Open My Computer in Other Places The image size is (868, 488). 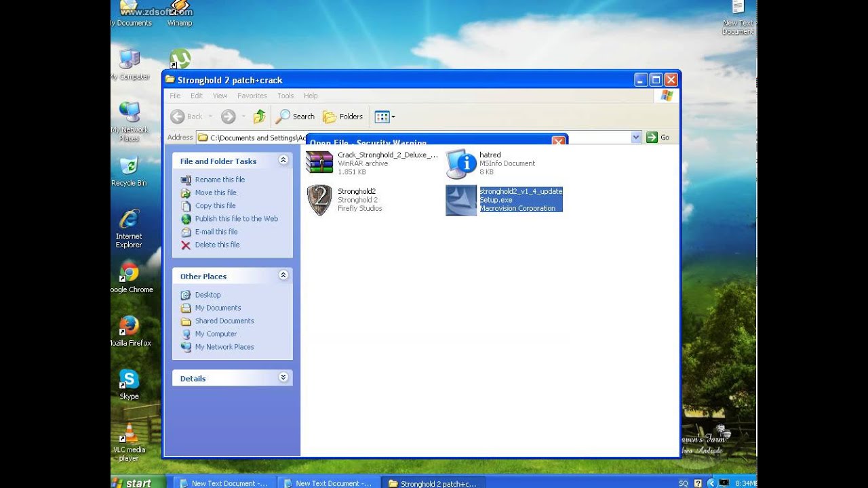[x=216, y=333]
